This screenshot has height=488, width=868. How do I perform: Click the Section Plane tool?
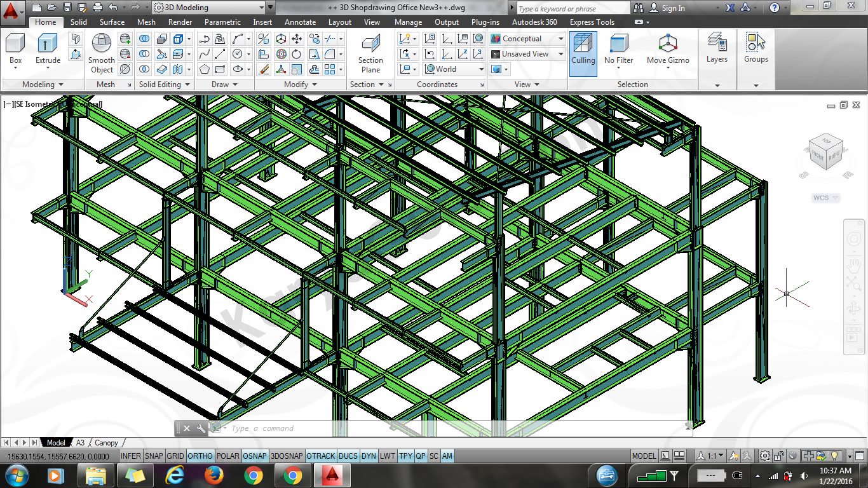coord(370,44)
